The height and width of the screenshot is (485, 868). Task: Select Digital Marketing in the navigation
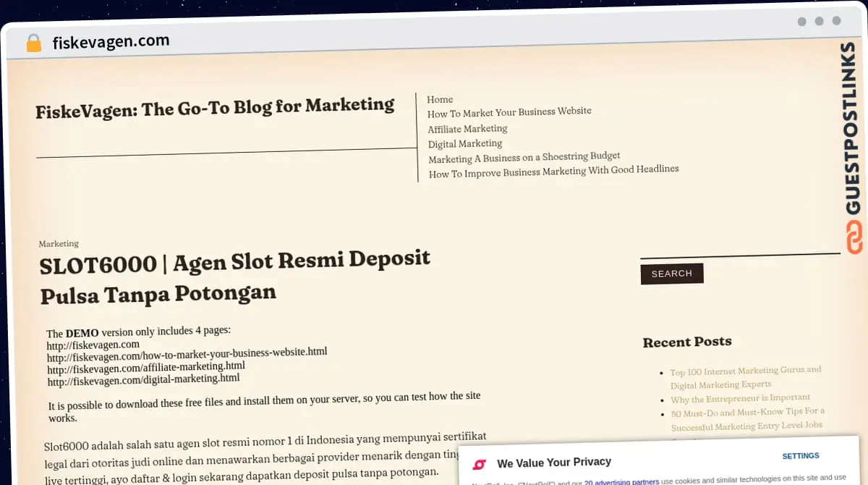tap(465, 143)
